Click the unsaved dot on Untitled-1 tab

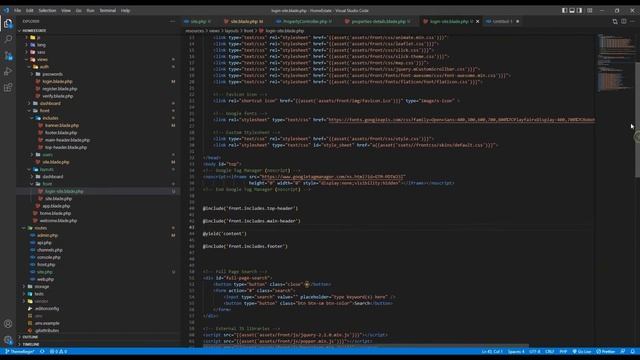coord(518,21)
